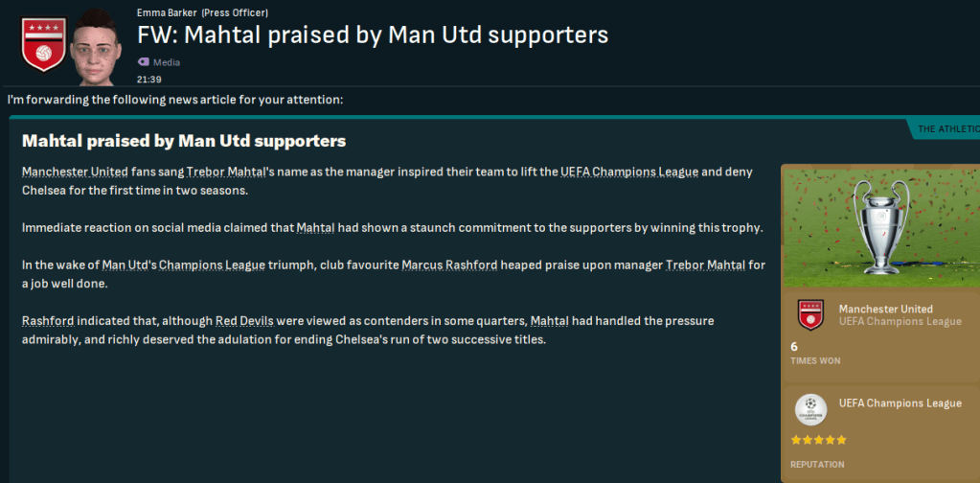Click Manchester United name in side panel
This screenshot has height=483, width=980.
click(885, 309)
